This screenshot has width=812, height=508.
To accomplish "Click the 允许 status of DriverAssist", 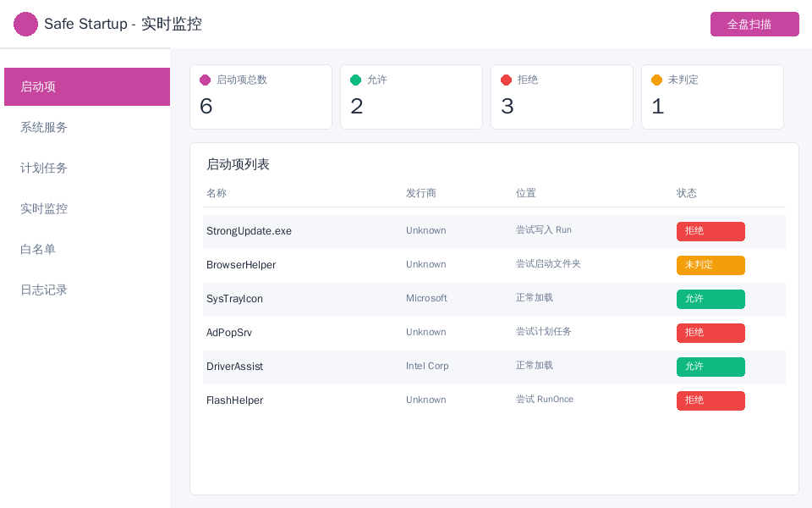I will (710, 367).
